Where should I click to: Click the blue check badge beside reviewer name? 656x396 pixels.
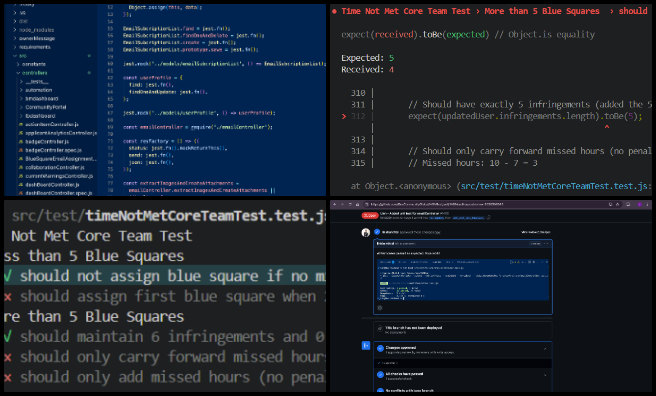point(377,232)
